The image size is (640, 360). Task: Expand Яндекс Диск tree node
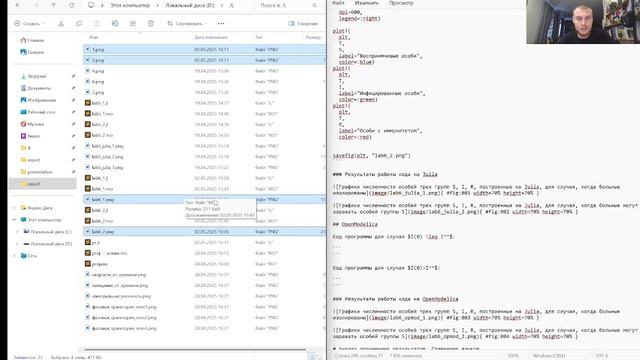(14, 208)
